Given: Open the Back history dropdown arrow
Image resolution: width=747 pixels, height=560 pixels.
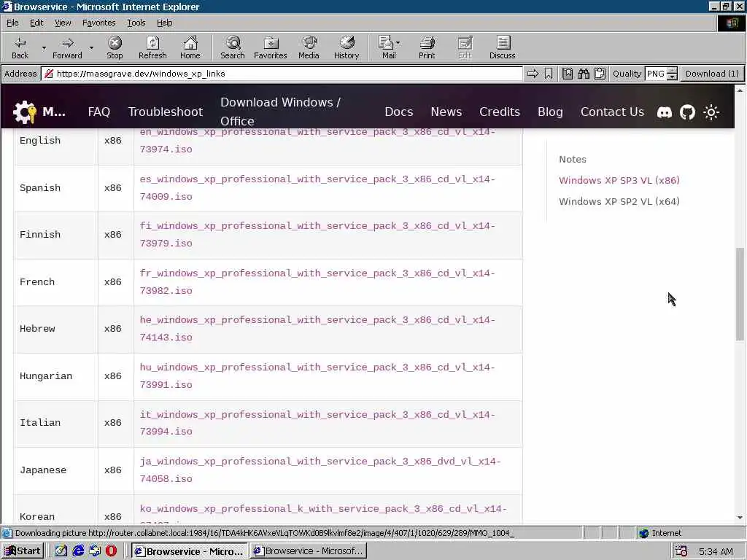Looking at the screenshot, I should tap(44, 47).
